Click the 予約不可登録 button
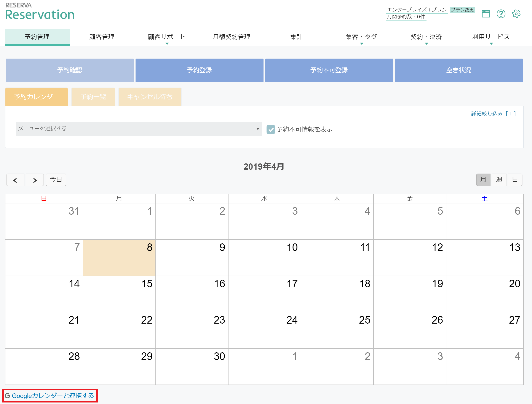 tap(329, 70)
